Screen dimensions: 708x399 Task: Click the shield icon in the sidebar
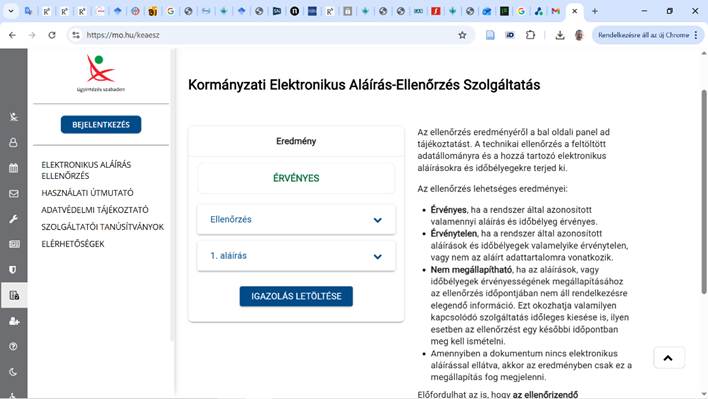[x=14, y=269]
